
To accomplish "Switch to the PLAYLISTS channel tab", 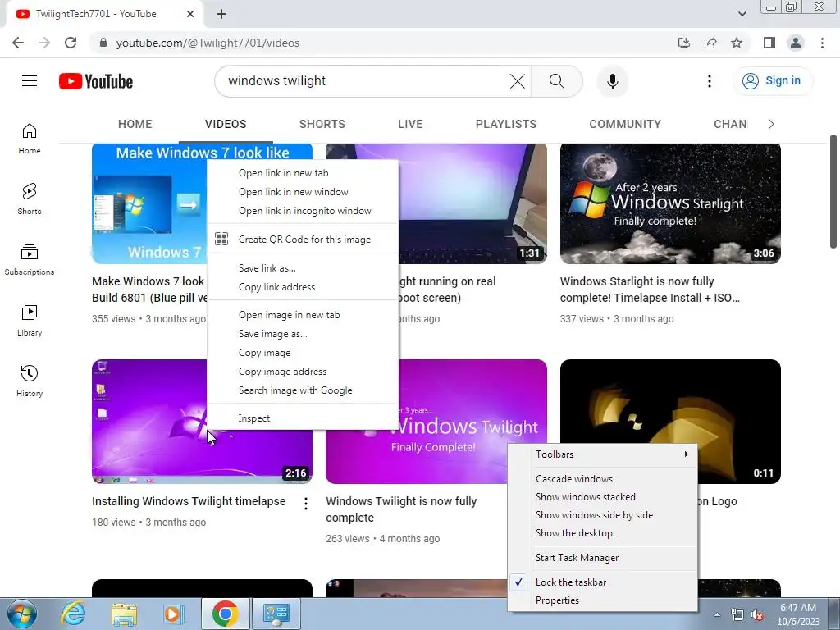I will [x=505, y=125].
